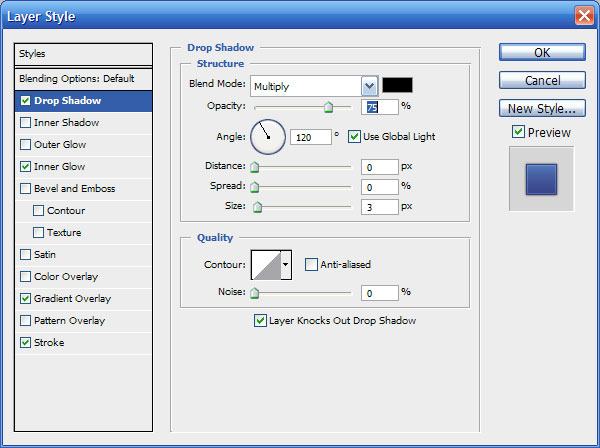
Task: Click the contour curve thumbnail
Action: point(266,265)
